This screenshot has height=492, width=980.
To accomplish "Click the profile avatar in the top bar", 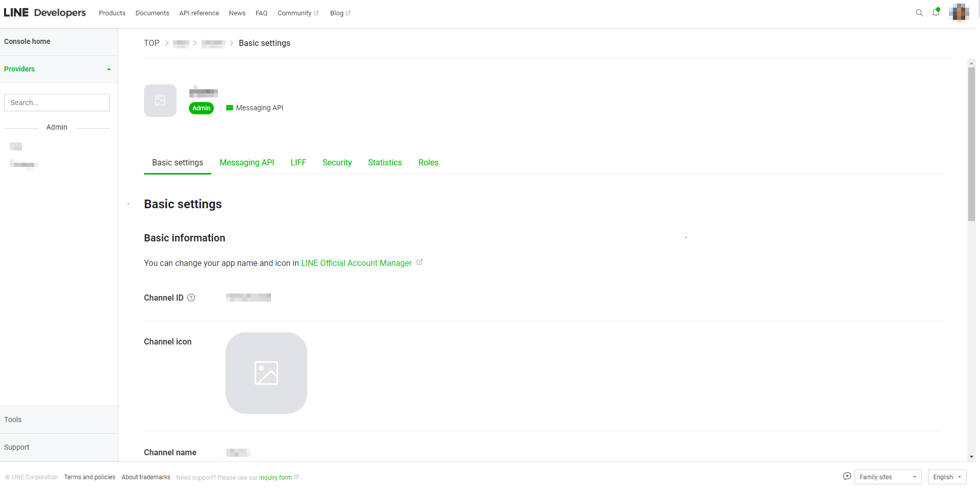I will click(x=959, y=13).
